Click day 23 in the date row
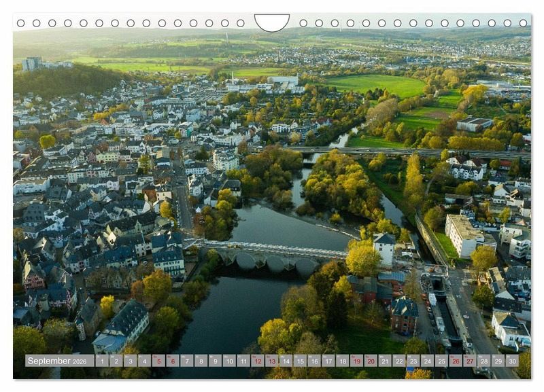 pos(413,361)
